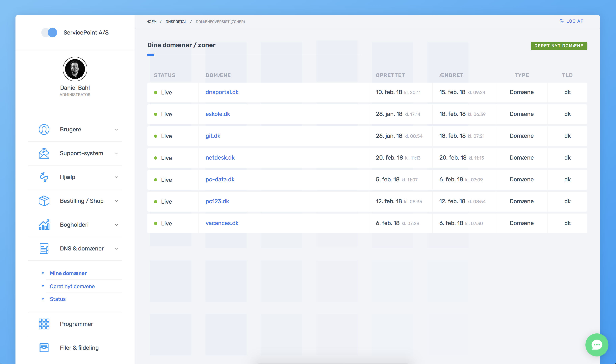Open the Opret nyt domæne submenu item
The height and width of the screenshot is (364, 616).
[x=72, y=286]
